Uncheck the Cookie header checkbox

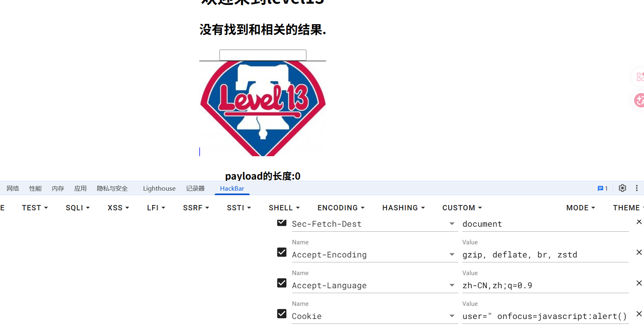(282, 314)
